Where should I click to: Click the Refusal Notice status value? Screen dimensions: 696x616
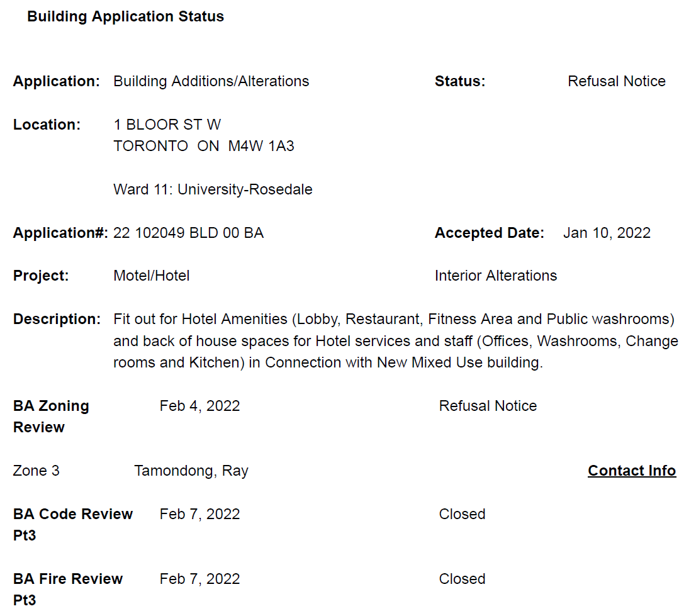(616, 81)
